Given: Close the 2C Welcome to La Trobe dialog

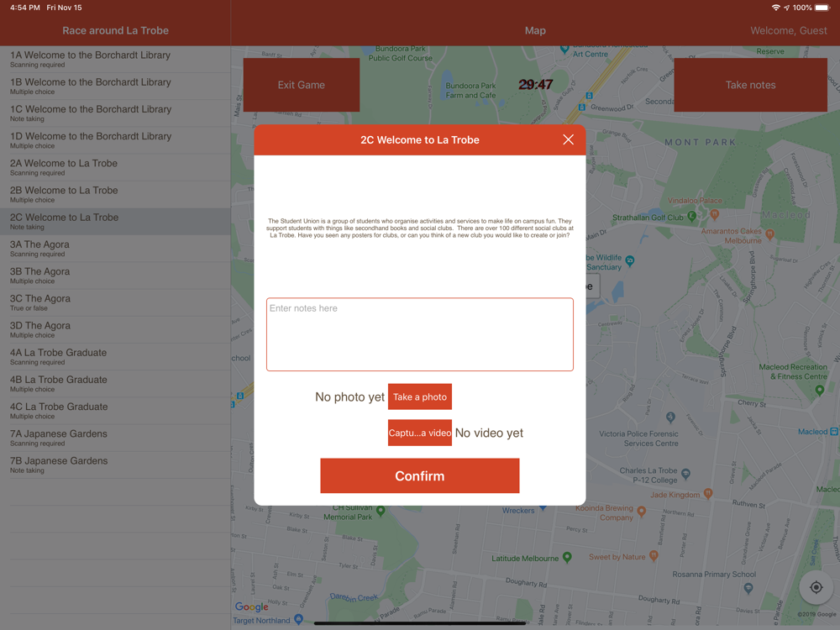Looking at the screenshot, I should [x=568, y=139].
